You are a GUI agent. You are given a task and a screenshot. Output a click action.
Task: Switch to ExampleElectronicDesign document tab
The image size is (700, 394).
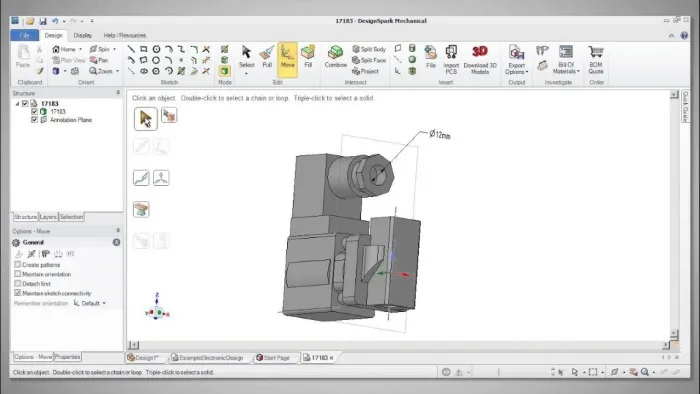(208, 357)
